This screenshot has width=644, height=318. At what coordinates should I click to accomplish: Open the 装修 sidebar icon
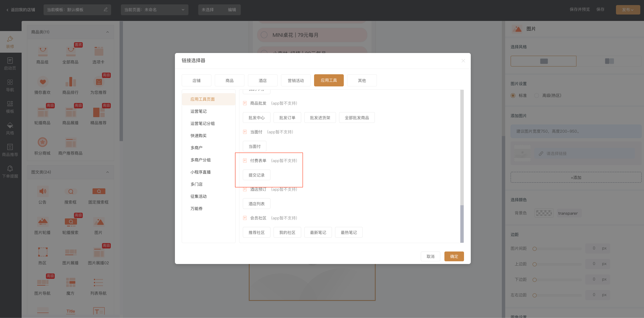10,39
